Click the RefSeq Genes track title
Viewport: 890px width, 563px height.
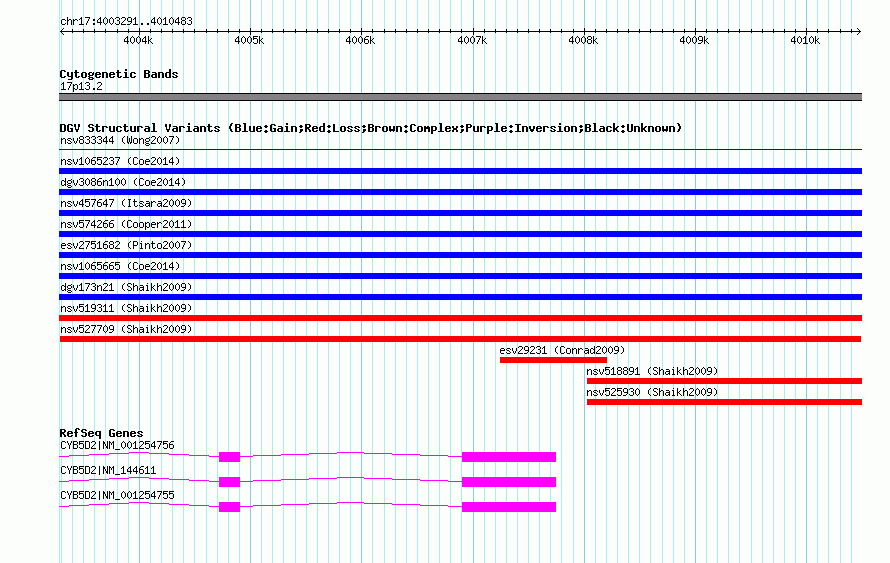click(x=101, y=433)
